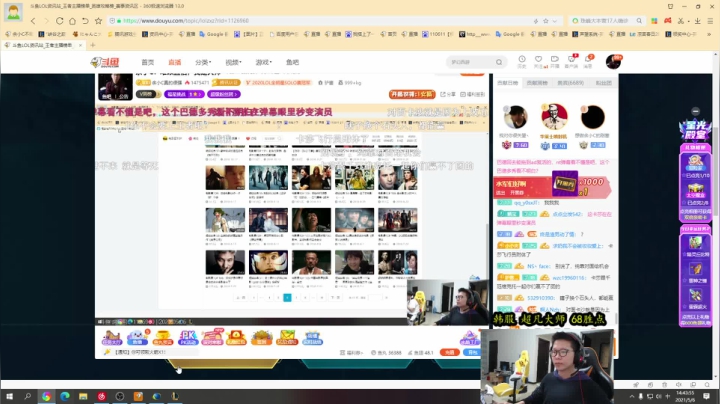The image size is (720, 404).
Task: Open Windows taskbar search
Action: point(28,396)
